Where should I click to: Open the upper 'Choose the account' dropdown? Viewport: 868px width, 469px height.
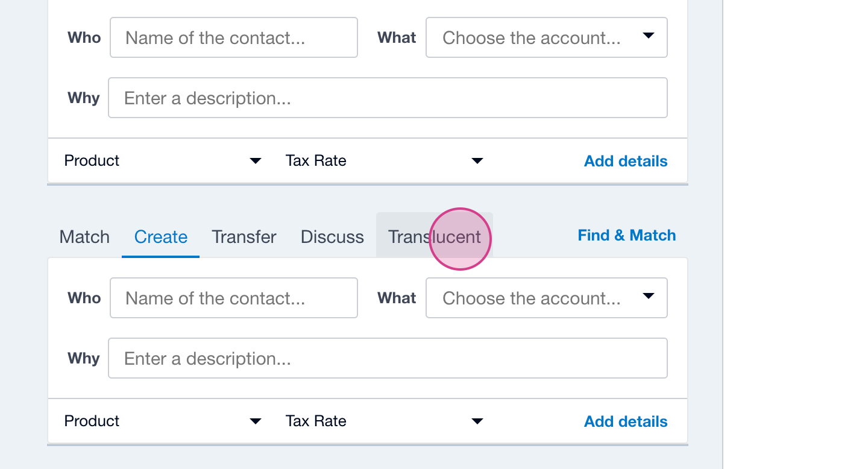coord(546,38)
